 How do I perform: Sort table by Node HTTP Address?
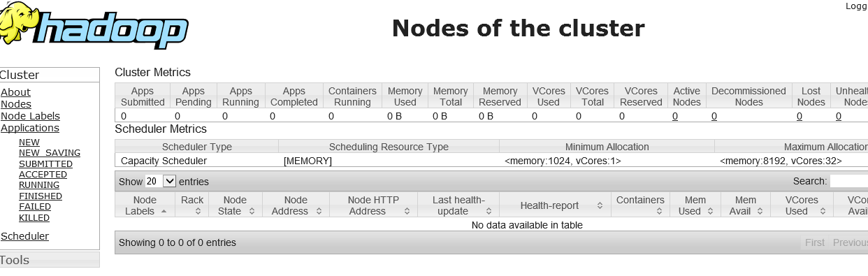point(373,205)
